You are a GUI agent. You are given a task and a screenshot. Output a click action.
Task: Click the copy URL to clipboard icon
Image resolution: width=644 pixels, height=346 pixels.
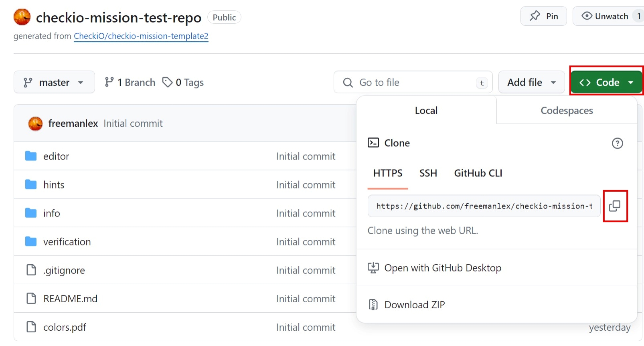(615, 206)
